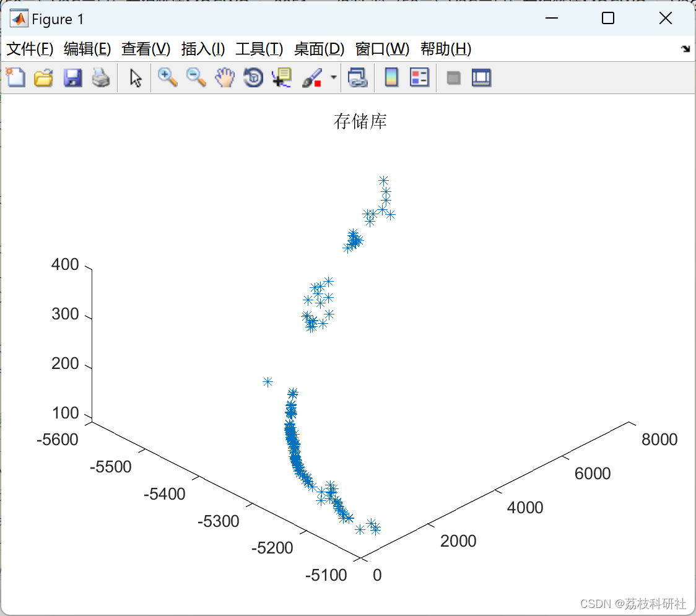Dock the figure using the corner arrow

(686, 49)
